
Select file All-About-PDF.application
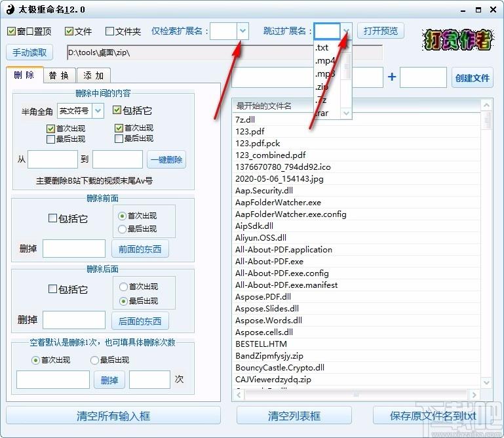pos(357,250)
